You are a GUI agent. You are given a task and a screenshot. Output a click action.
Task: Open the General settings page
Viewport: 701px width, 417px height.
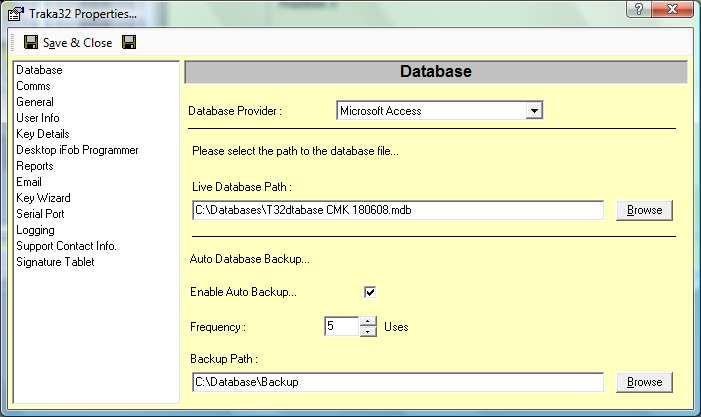coord(35,102)
